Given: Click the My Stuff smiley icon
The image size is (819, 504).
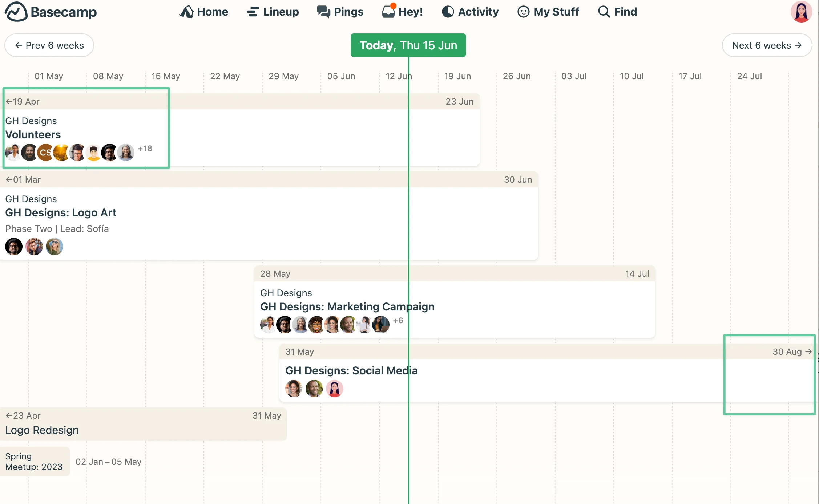Looking at the screenshot, I should [523, 12].
